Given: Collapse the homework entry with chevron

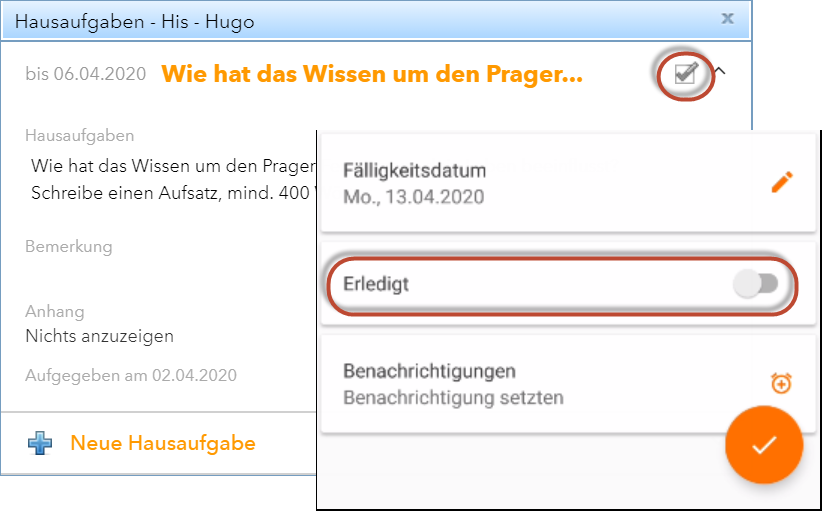Looking at the screenshot, I should pos(720,71).
